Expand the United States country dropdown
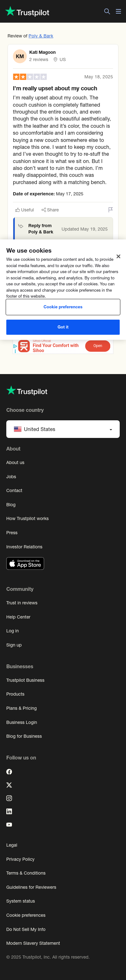This screenshot has height=980, width=126. point(63,429)
